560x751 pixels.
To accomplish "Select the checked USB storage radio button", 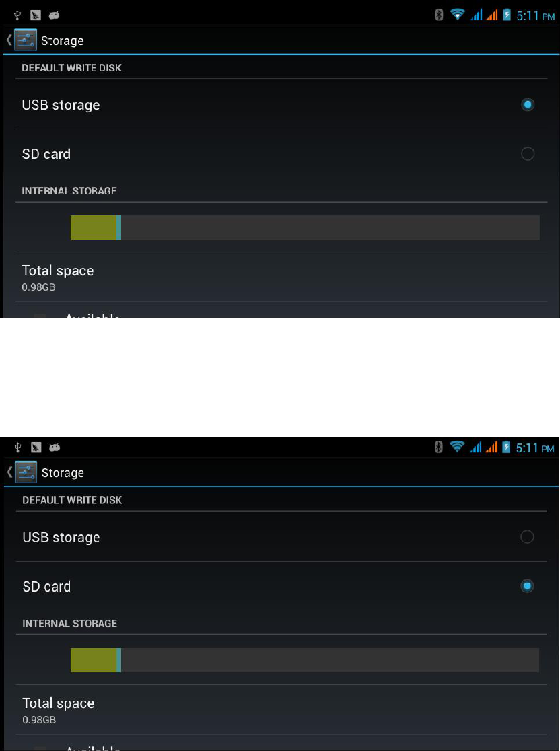I will click(x=528, y=104).
